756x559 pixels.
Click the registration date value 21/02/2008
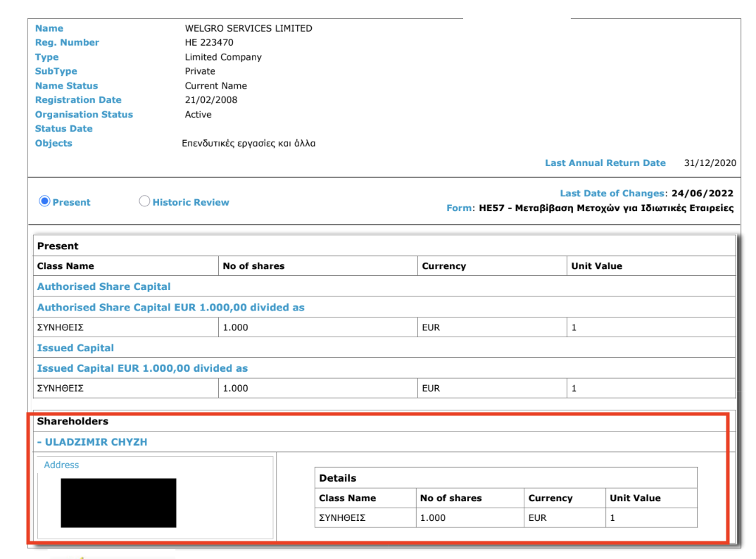206,100
